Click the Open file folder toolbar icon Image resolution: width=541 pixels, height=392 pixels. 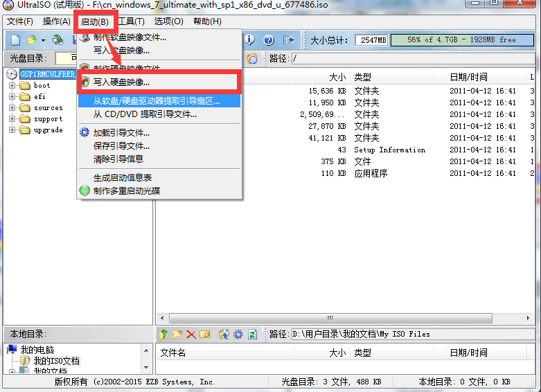31,40
